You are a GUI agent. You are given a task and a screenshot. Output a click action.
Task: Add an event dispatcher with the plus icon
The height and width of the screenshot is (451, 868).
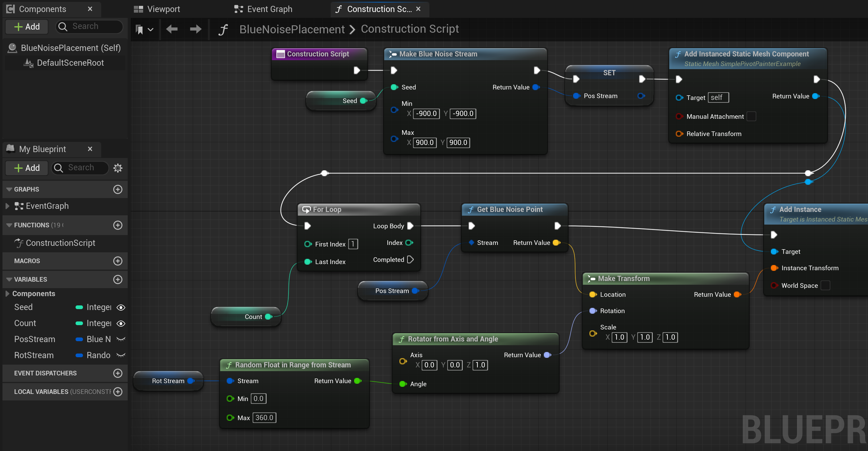coord(118,373)
